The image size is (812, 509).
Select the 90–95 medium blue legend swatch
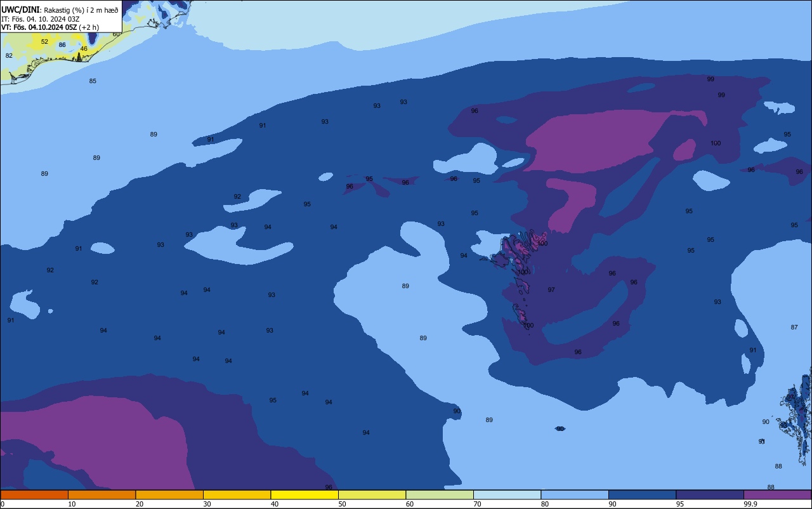pos(642,494)
